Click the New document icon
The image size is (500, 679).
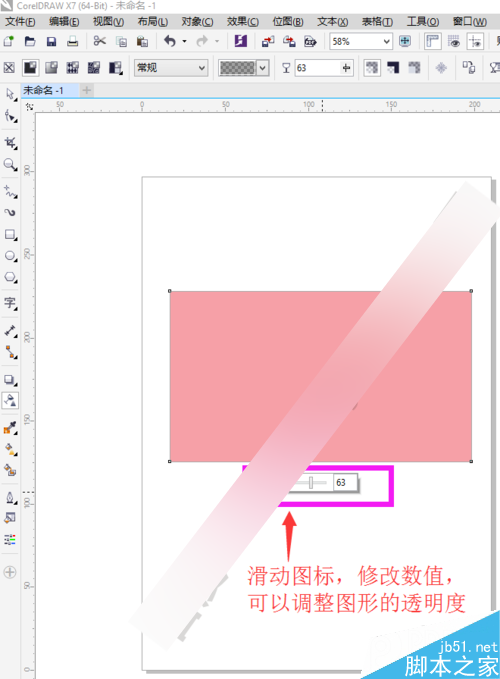click(9, 42)
